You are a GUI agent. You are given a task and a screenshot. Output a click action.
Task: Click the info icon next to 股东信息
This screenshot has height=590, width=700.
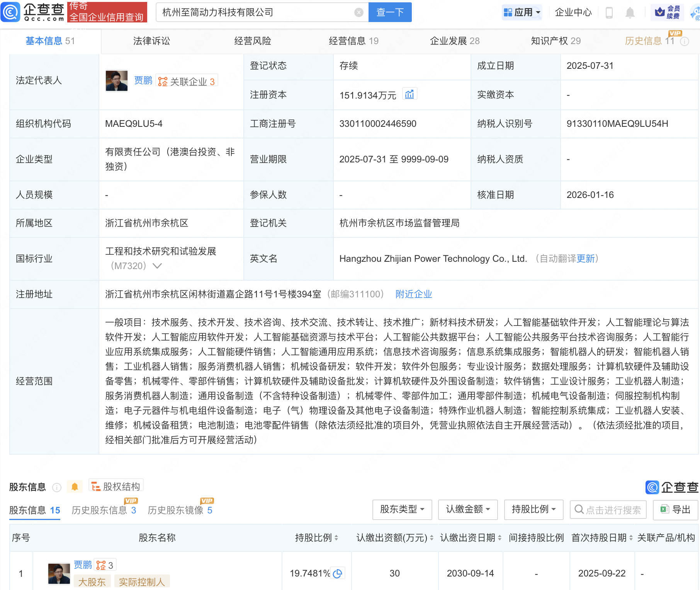click(x=57, y=487)
